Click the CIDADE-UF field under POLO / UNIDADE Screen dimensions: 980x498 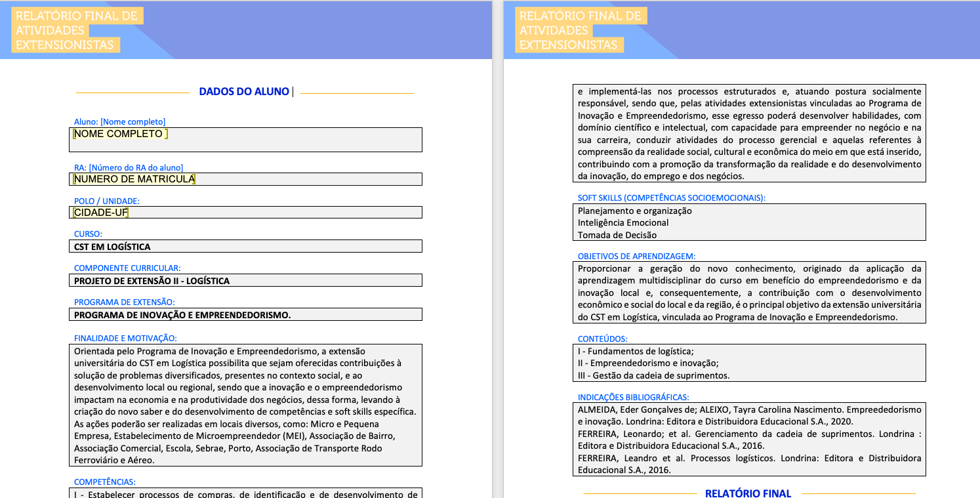[x=245, y=213]
